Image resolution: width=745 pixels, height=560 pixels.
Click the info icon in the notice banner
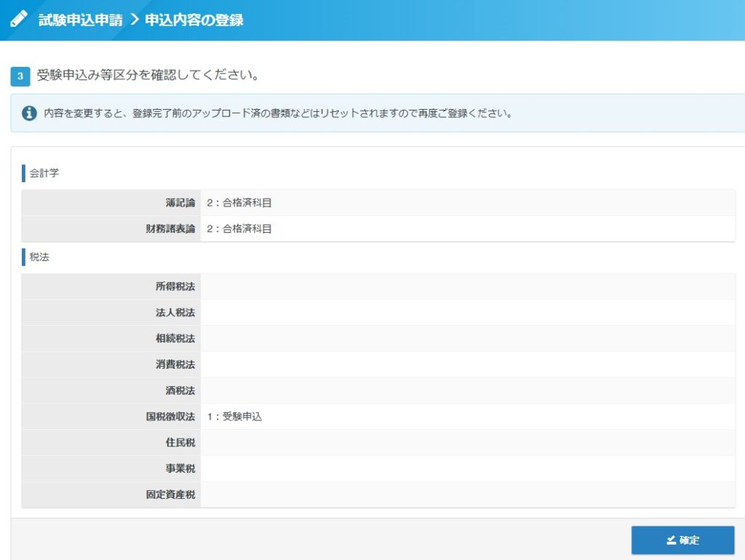[x=29, y=113]
